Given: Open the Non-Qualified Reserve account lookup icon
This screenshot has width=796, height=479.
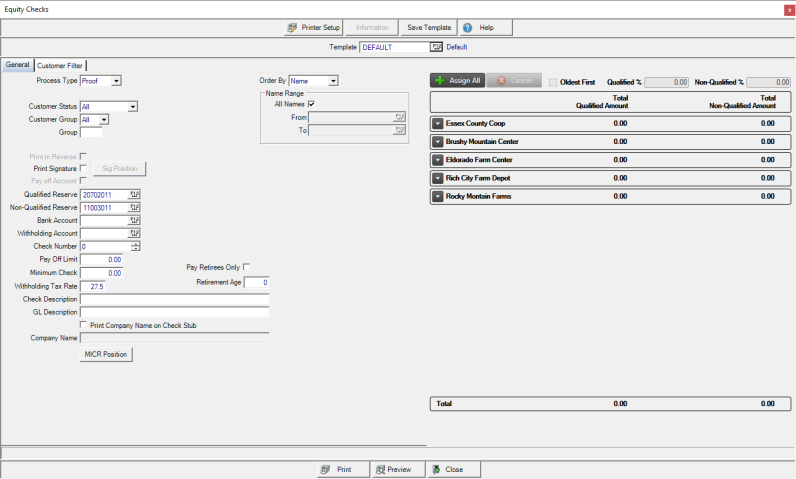Looking at the screenshot, I should click(x=135, y=207).
